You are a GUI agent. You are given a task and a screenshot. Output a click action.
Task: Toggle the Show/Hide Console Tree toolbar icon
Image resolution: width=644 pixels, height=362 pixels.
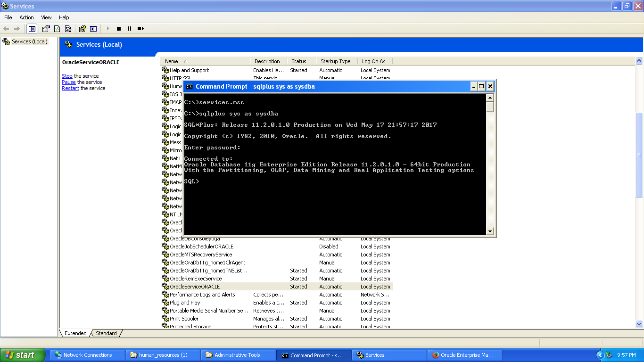pos(32,29)
